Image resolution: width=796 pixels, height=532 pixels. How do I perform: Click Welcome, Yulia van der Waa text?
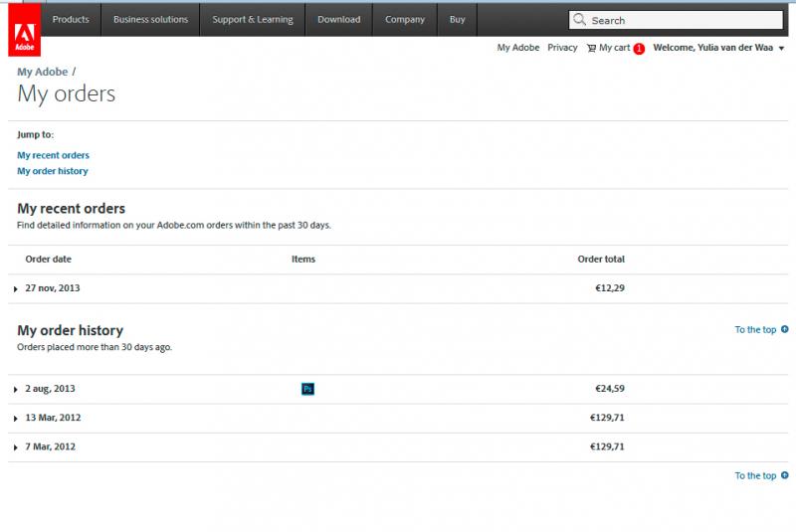[x=712, y=48]
